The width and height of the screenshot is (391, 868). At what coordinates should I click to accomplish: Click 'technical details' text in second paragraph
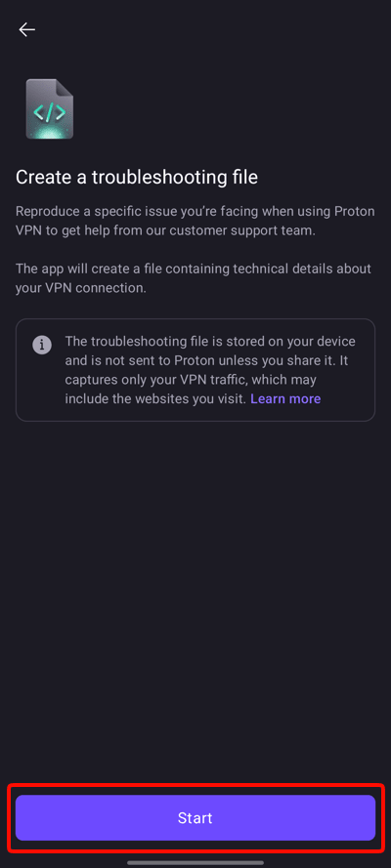coord(294,269)
